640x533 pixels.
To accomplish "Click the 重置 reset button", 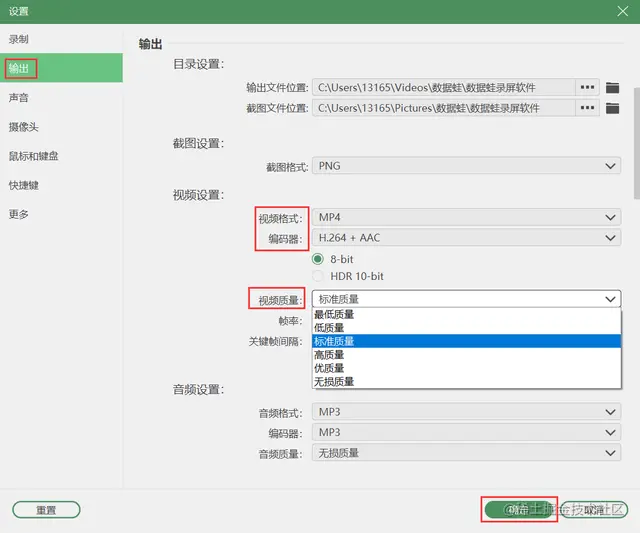I will pyautogui.click(x=46, y=510).
